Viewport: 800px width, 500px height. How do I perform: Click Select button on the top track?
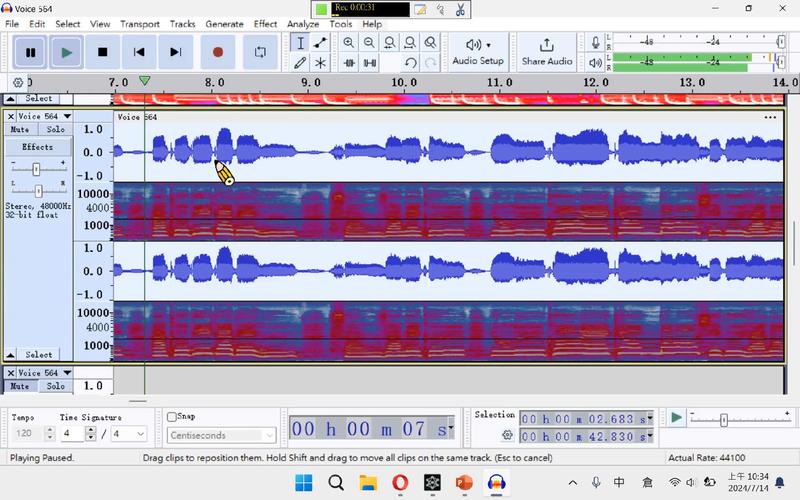click(38, 98)
